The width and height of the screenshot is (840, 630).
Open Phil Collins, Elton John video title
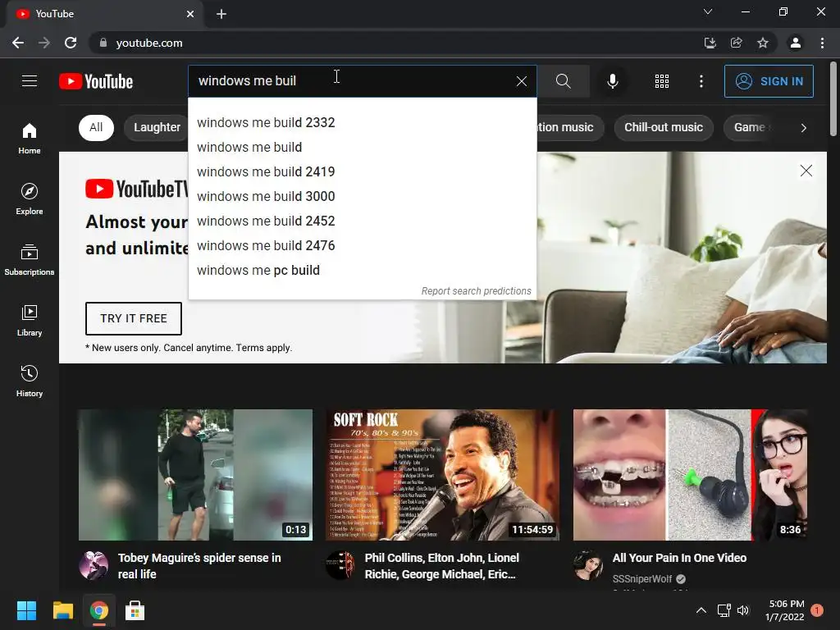click(x=442, y=566)
